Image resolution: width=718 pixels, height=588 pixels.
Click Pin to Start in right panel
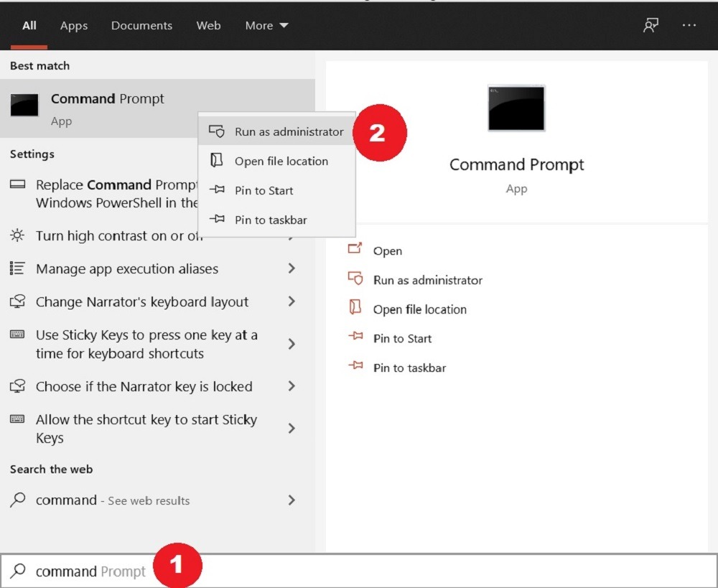click(x=402, y=338)
